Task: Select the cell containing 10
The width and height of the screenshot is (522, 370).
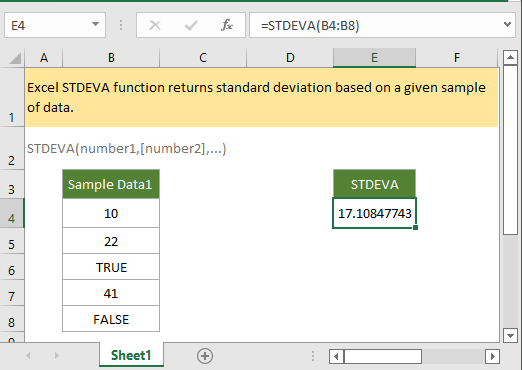Action: (x=111, y=213)
